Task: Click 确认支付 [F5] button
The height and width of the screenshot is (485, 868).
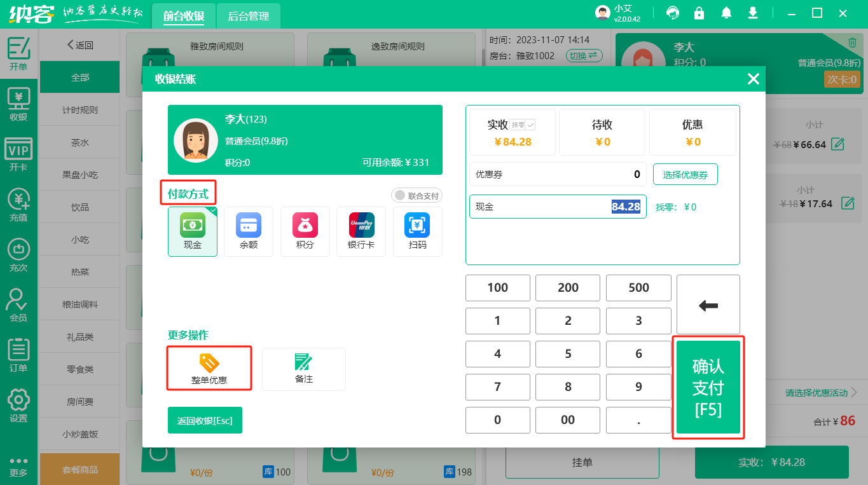Action: click(708, 388)
